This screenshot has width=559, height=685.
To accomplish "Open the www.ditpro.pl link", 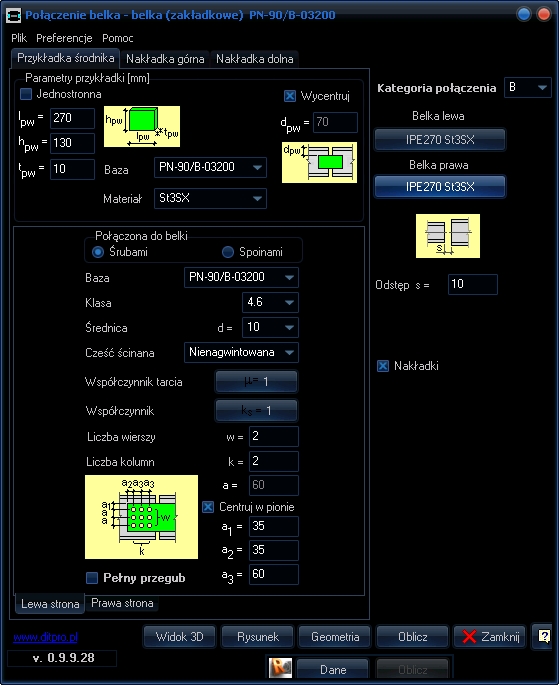I will (x=45, y=637).
